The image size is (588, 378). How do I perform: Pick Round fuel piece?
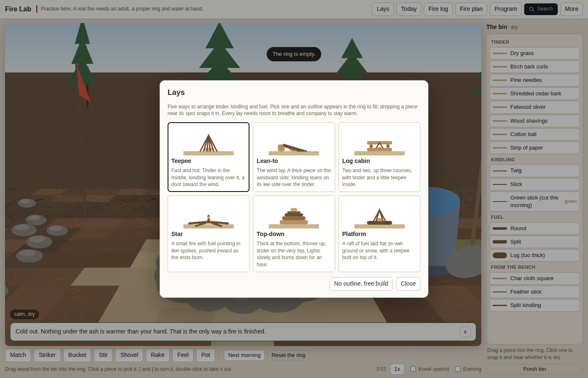coord(535,228)
